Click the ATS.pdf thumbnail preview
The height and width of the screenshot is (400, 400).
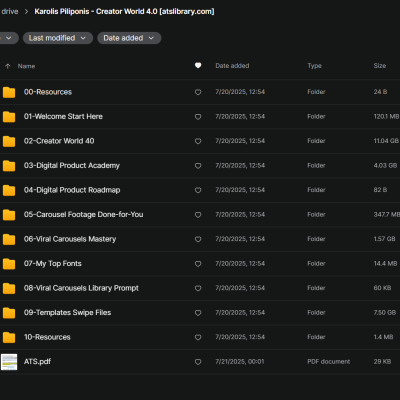click(x=9, y=362)
